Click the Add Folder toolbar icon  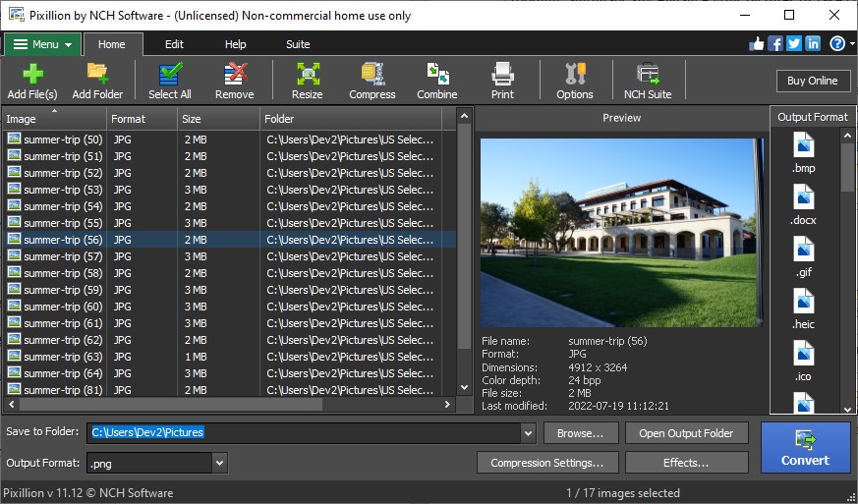pyautogui.click(x=97, y=81)
